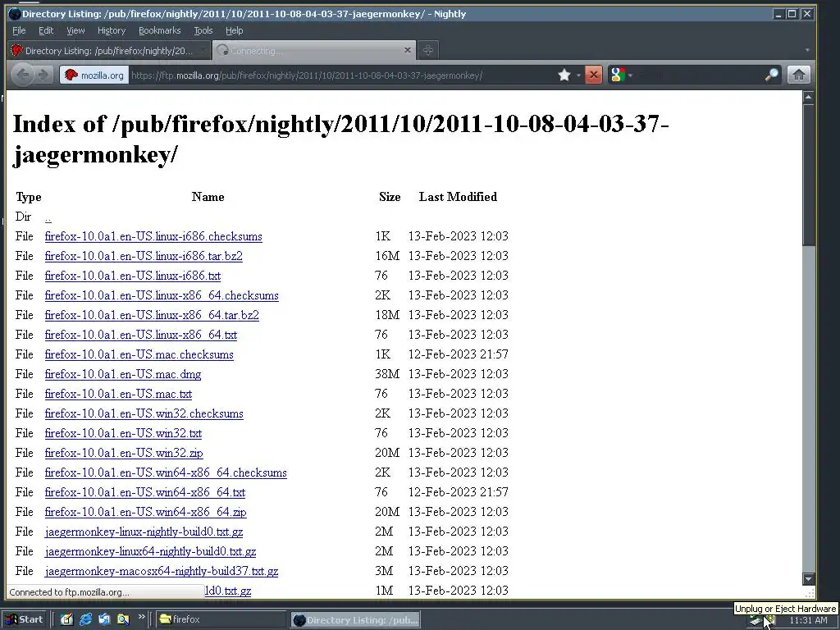Image resolution: width=840 pixels, height=630 pixels.
Task: Open jaegermonkey-macosx64-nightly-build37.txt.gz link
Action: 162,571
